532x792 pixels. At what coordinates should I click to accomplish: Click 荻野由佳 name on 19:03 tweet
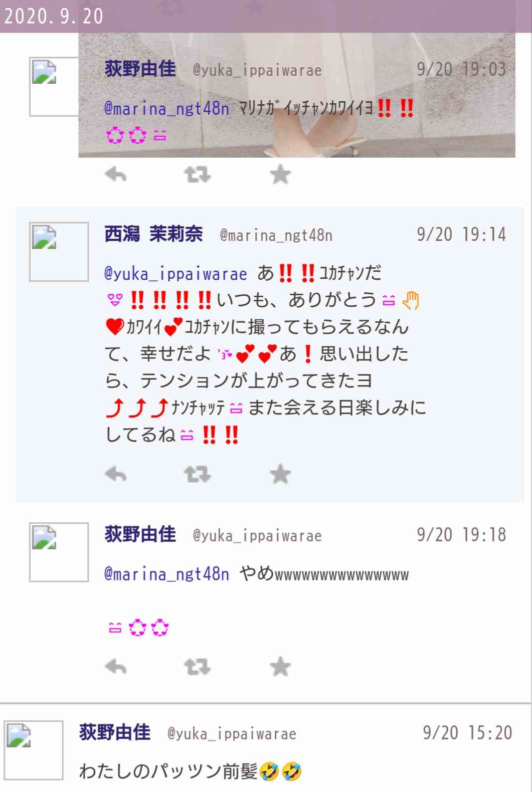140,69
